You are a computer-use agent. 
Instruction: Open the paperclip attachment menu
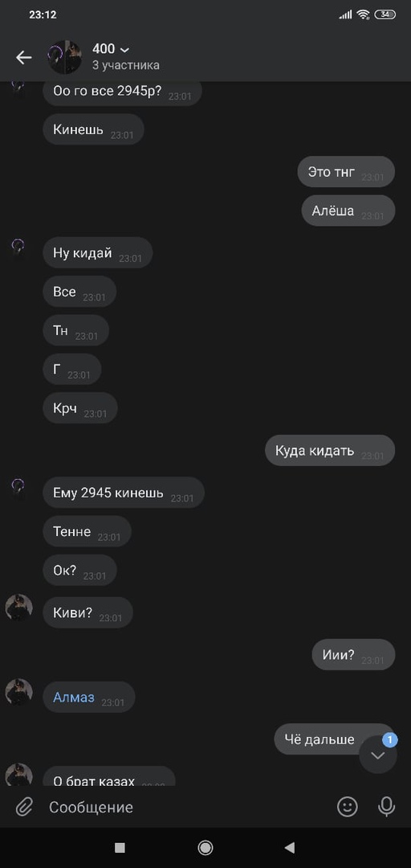coord(24,807)
